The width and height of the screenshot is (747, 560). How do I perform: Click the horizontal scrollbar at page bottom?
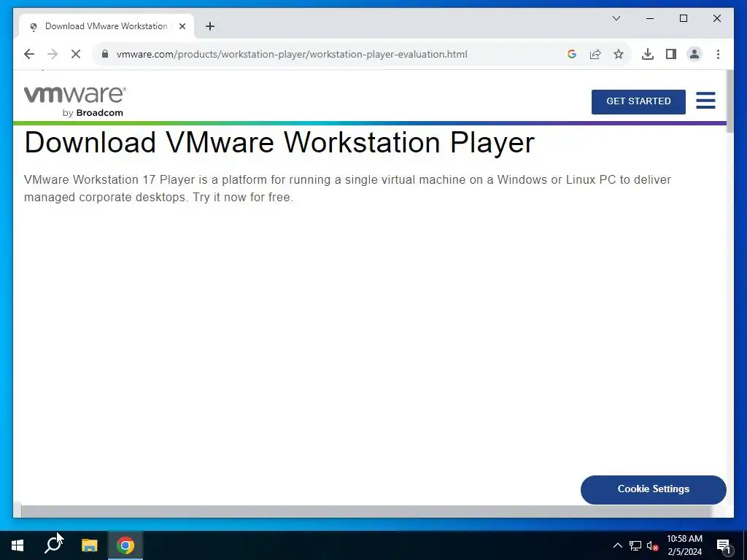tap(366, 511)
